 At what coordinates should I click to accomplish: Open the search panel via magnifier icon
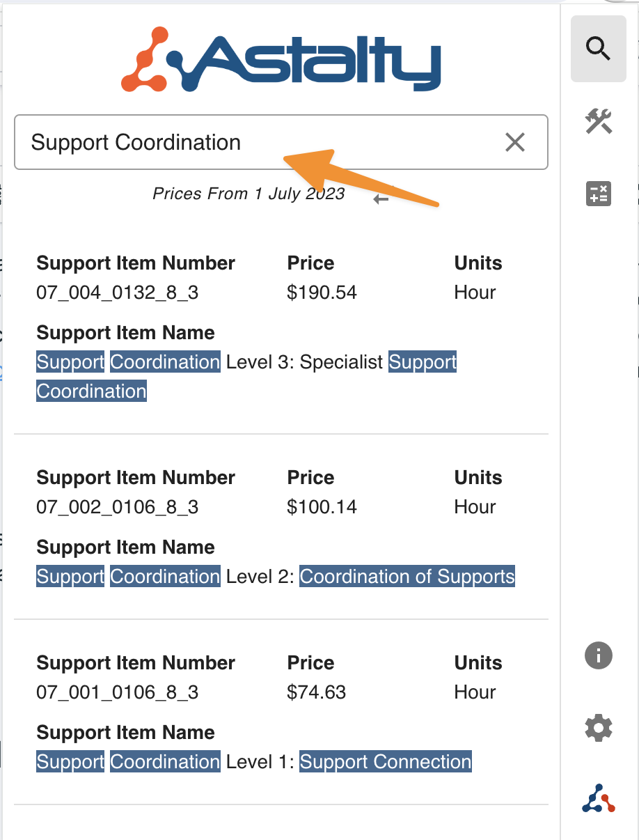click(598, 49)
